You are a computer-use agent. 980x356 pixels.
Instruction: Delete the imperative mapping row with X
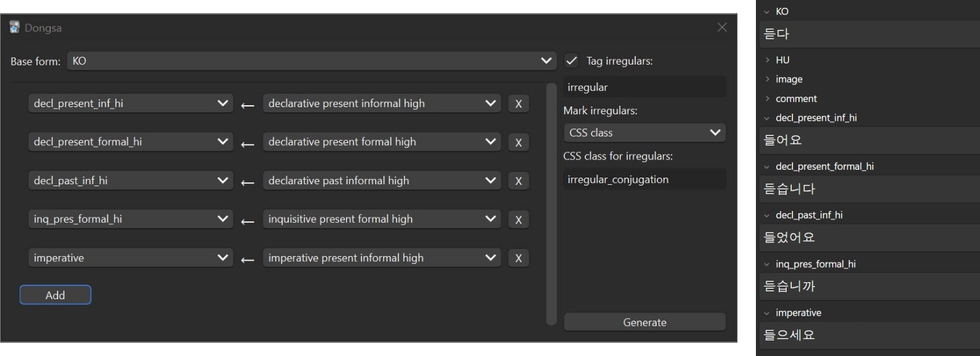(518, 258)
